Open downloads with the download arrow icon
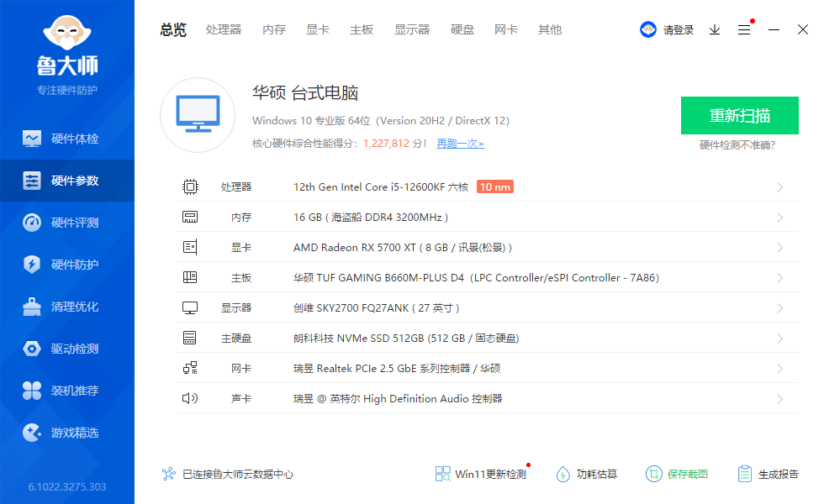 [715, 30]
